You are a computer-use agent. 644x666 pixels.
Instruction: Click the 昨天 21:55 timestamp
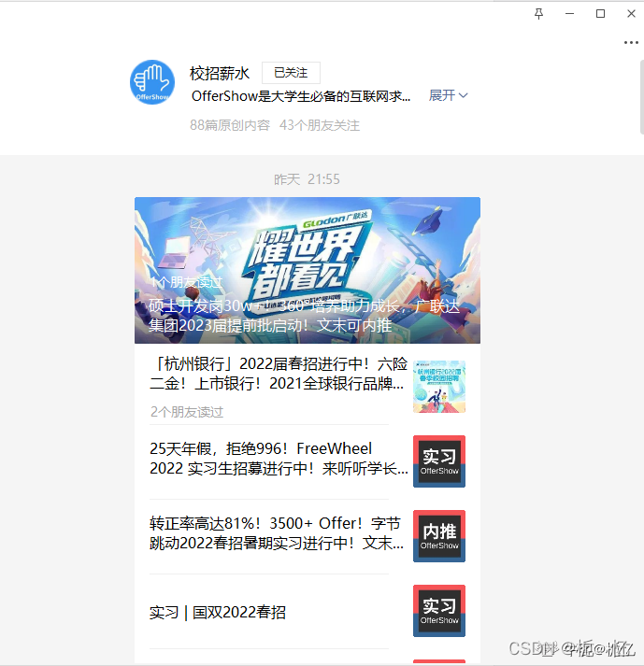307,179
